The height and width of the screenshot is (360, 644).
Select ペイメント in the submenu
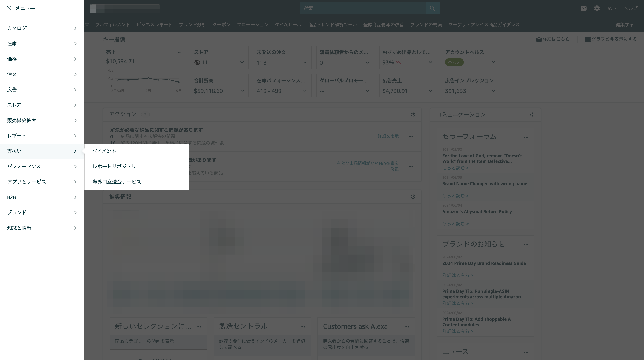point(137,151)
